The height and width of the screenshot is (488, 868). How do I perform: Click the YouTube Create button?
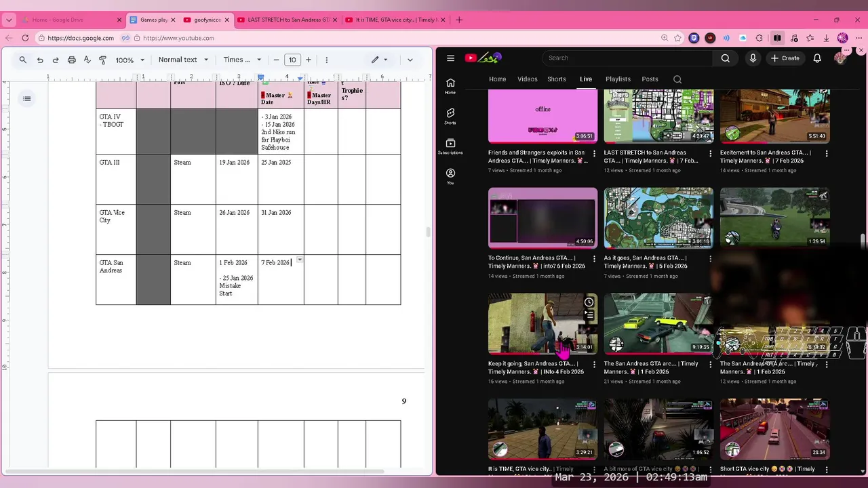tap(785, 58)
